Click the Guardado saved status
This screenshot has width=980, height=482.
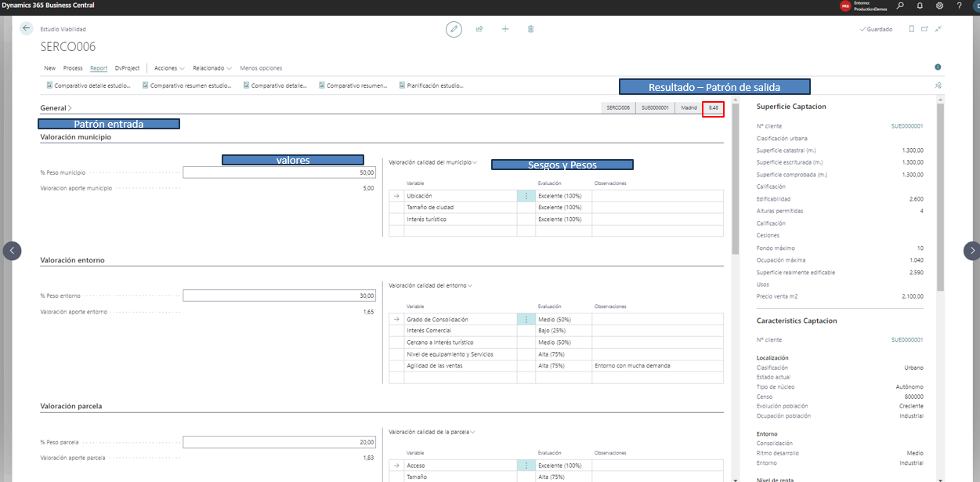click(876, 29)
